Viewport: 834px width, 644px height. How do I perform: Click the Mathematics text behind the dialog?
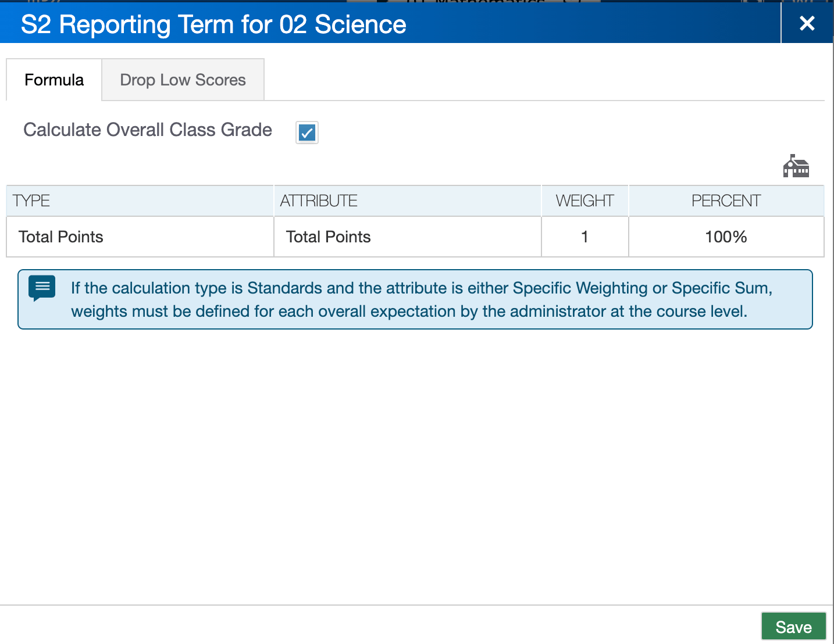[x=494, y=3]
